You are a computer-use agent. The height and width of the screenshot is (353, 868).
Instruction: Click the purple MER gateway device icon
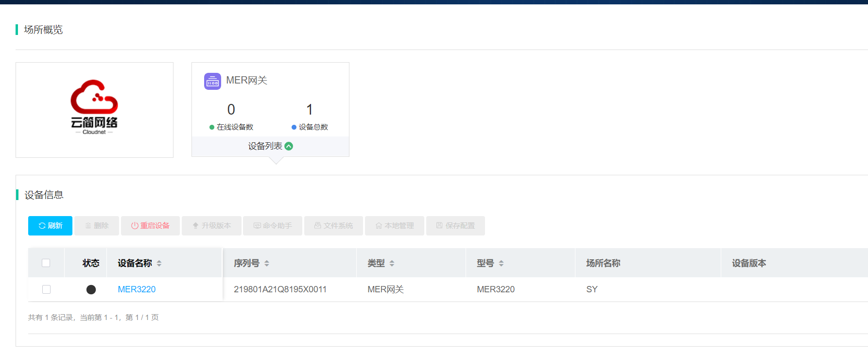212,81
